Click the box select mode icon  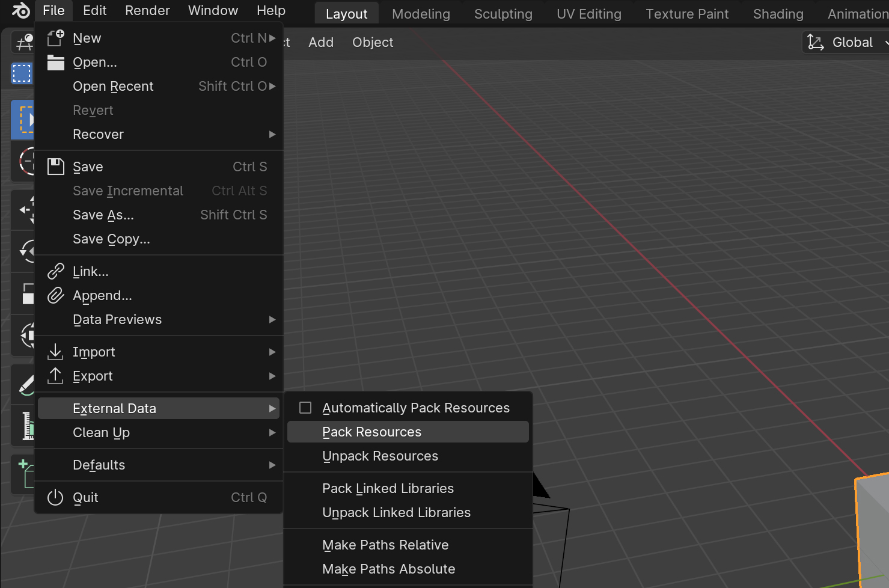(x=22, y=73)
